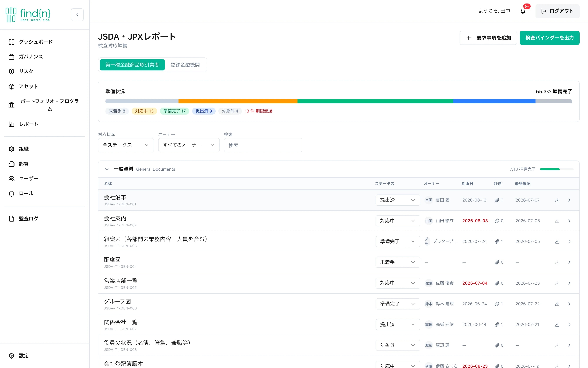Click the find{n} logo
This screenshot has width=588, height=368.
point(28,15)
